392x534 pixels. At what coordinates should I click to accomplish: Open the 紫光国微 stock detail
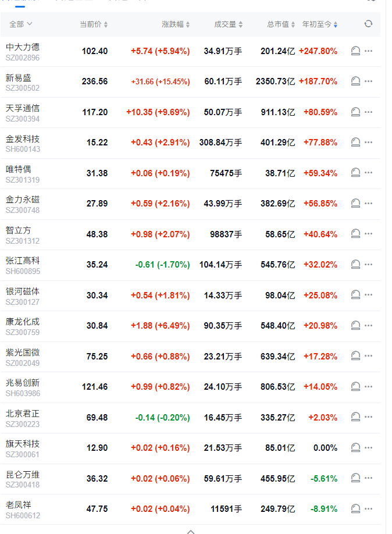click(23, 353)
